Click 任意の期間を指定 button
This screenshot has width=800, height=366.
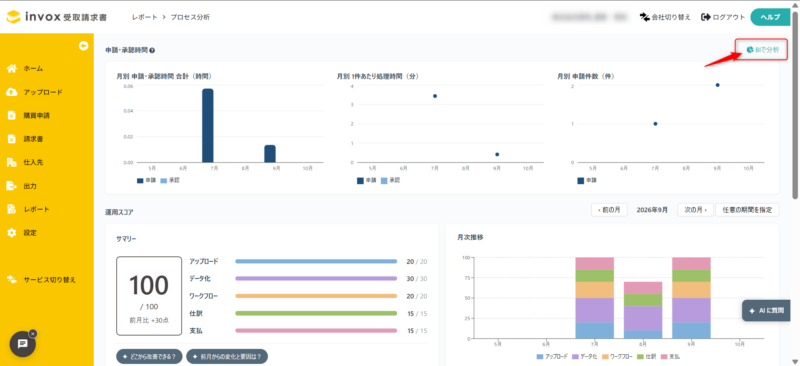coord(747,210)
